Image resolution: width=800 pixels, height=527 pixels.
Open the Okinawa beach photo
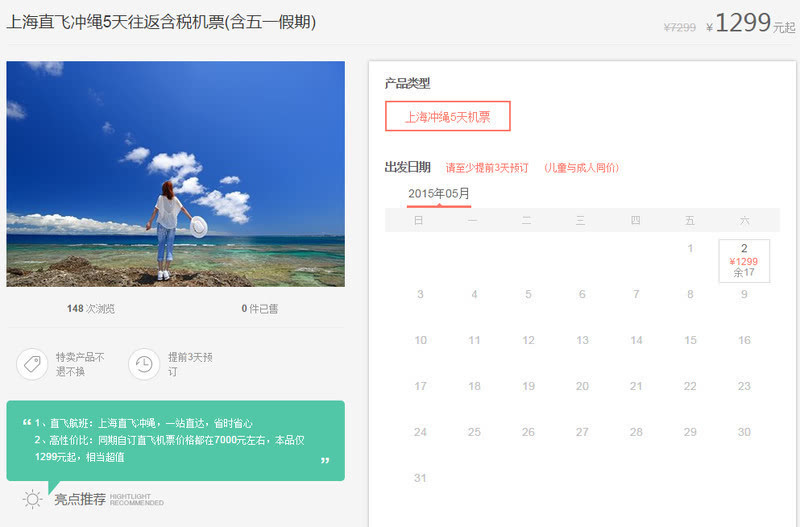(x=175, y=174)
